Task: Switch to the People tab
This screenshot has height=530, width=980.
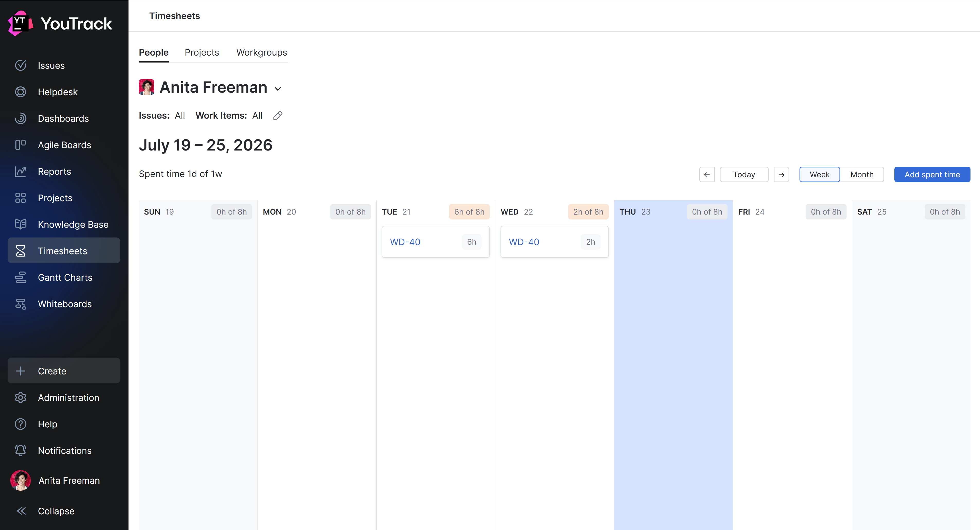Action: [x=154, y=52]
